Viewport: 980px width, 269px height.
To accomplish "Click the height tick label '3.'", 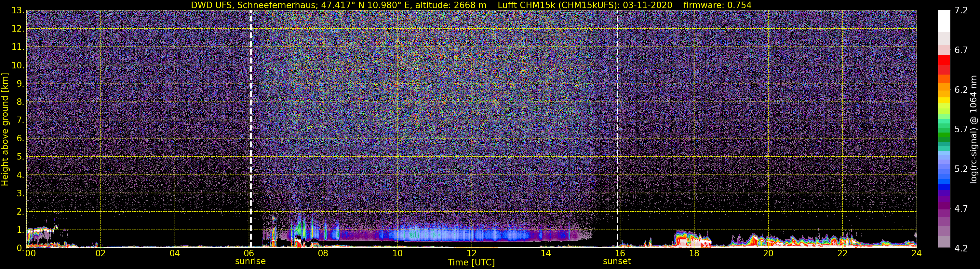I will (20, 193).
